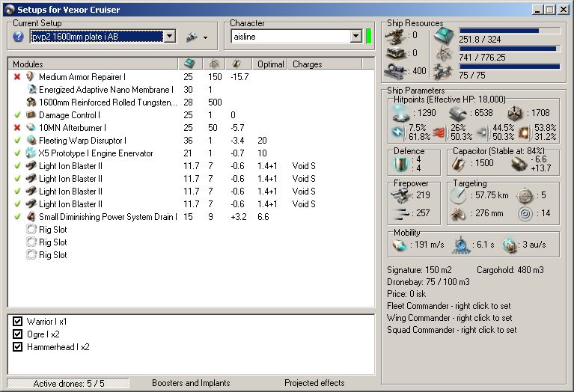The image size is (574, 392).
Task: Toggle the Hammerhead I x2 drone checkbox
Action: pos(17,346)
